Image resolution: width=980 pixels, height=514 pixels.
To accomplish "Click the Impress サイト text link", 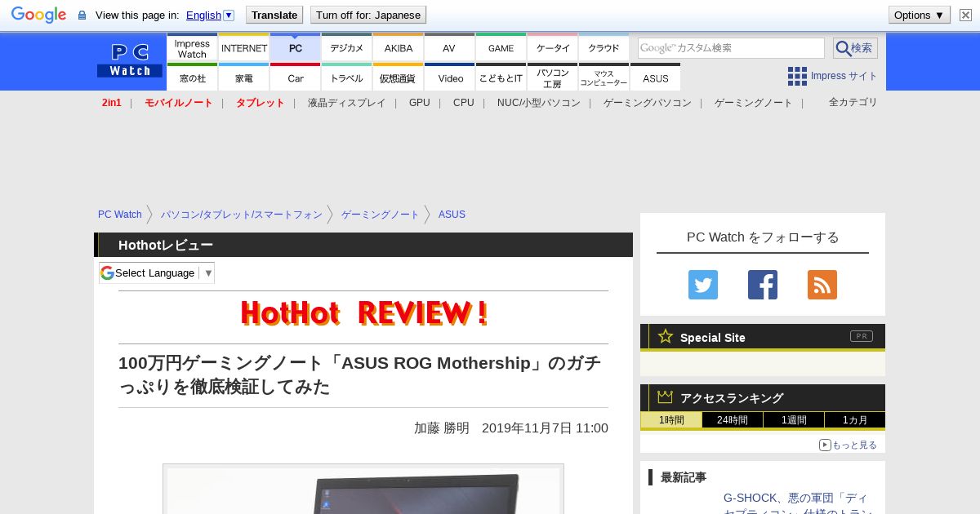I will click(x=844, y=76).
